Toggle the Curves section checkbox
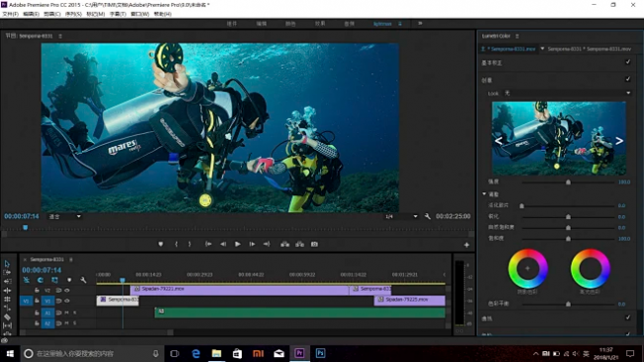 (627, 317)
